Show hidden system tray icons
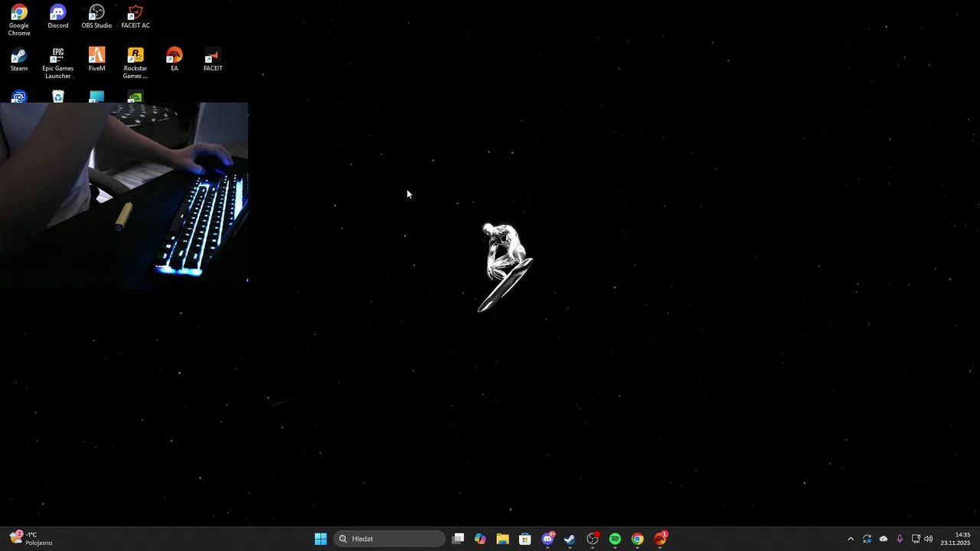This screenshot has width=980, height=551. coord(851,539)
